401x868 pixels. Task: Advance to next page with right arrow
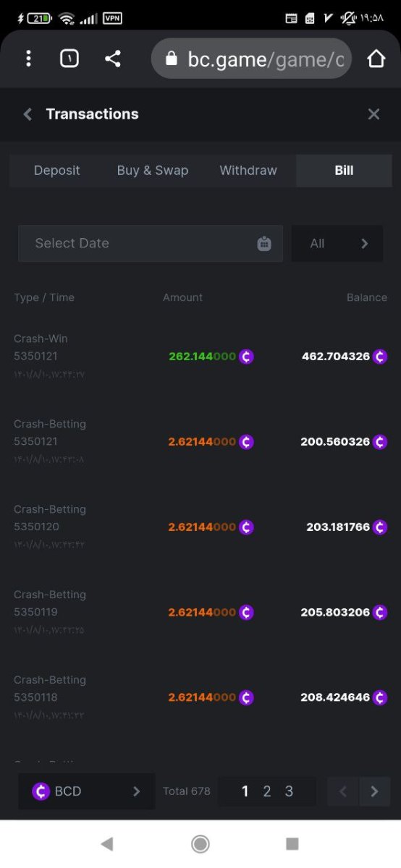point(374,791)
